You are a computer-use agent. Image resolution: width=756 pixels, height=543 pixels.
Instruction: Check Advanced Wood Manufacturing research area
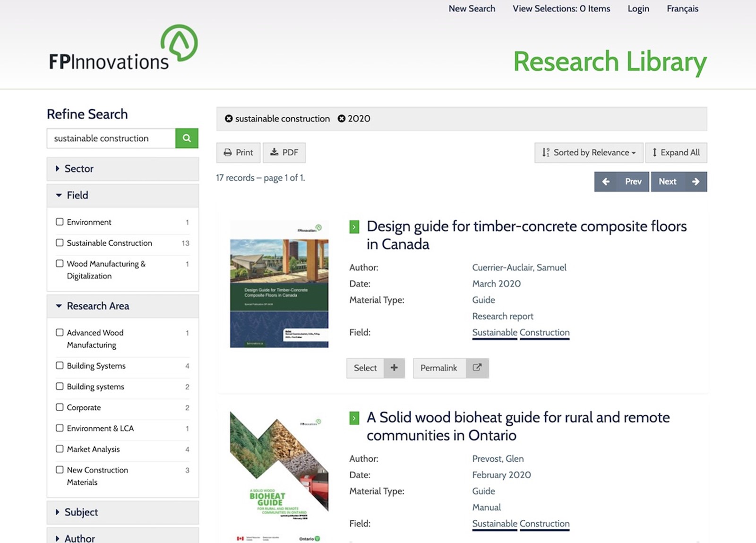click(60, 332)
